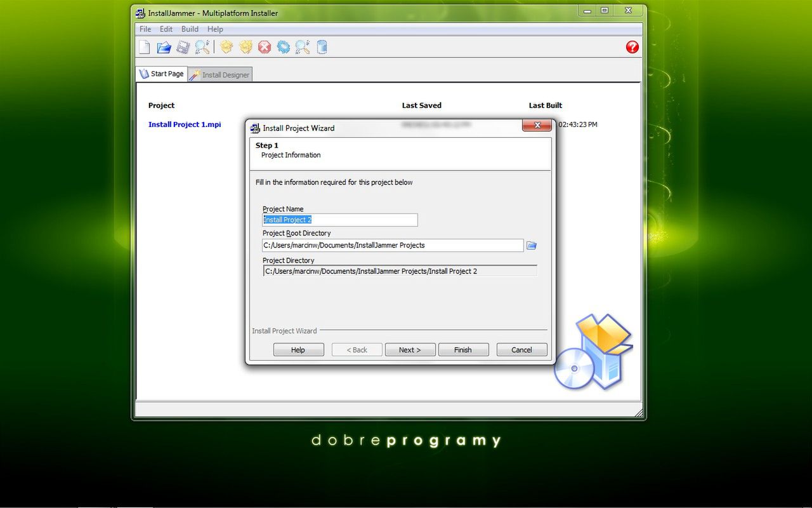The height and width of the screenshot is (508, 812).
Task: Click the InstallJammer title bar application icon
Action: pos(141,13)
